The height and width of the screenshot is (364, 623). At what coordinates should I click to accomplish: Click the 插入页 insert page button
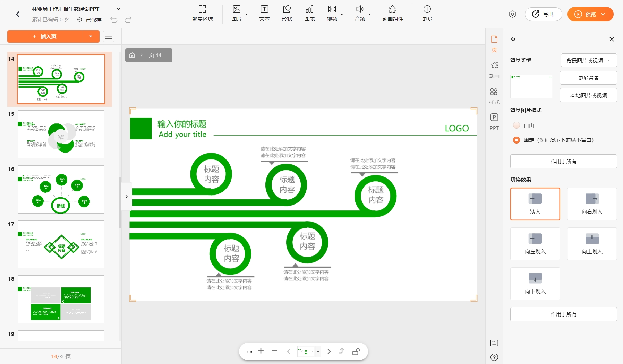pos(45,36)
